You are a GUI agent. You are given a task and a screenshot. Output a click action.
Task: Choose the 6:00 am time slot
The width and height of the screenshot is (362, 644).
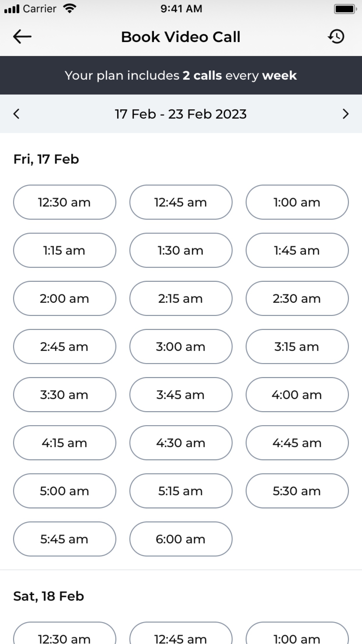[x=181, y=539]
